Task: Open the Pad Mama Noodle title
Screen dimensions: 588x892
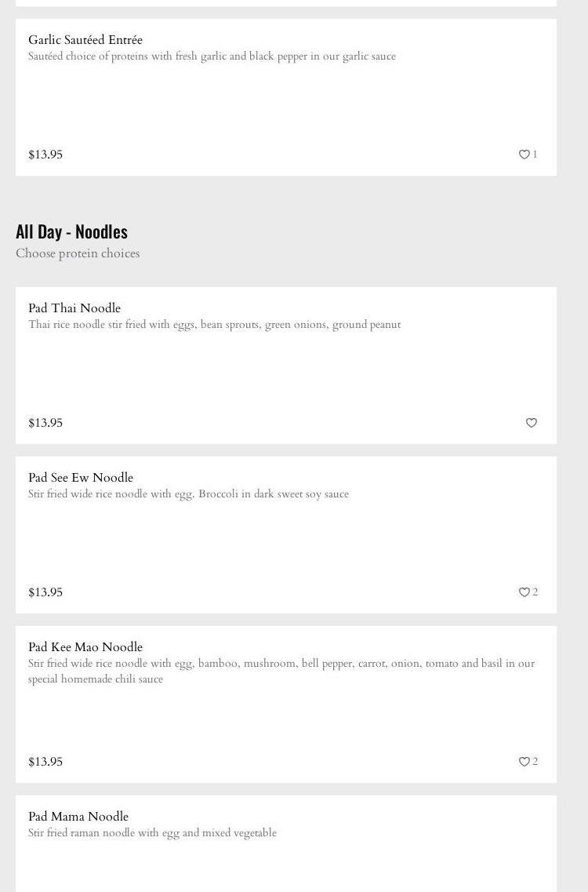Action: coord(78,817)
